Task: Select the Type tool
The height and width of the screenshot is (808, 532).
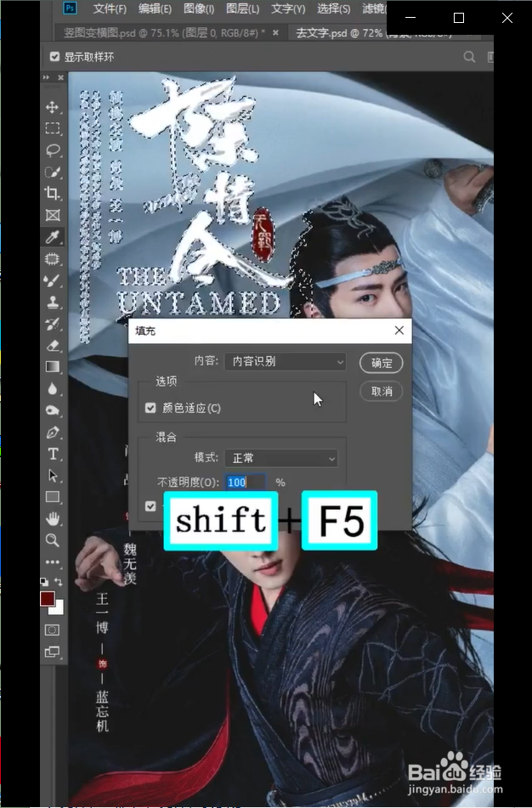Action: (52, 454)
